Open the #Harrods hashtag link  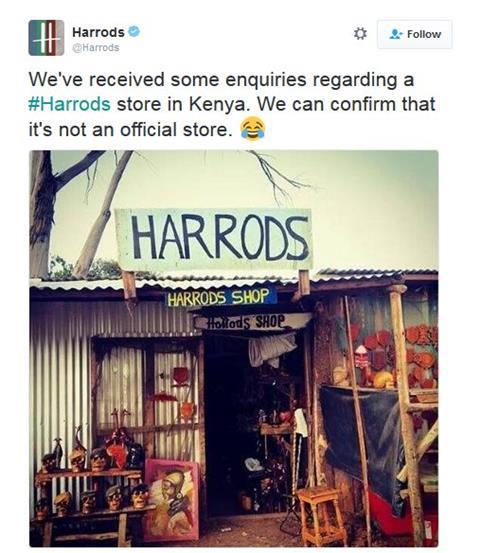click(x=69, y=104)
